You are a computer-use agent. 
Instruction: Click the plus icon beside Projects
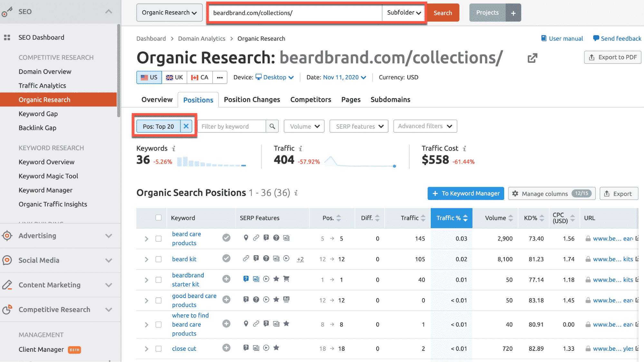click(x=513, y=13)
